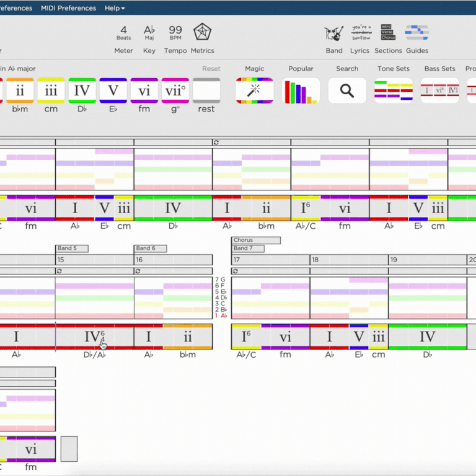Click the "D♭/A♭" chord name under measure 15
Screen dimensions: 476x476
coord(94,355)
